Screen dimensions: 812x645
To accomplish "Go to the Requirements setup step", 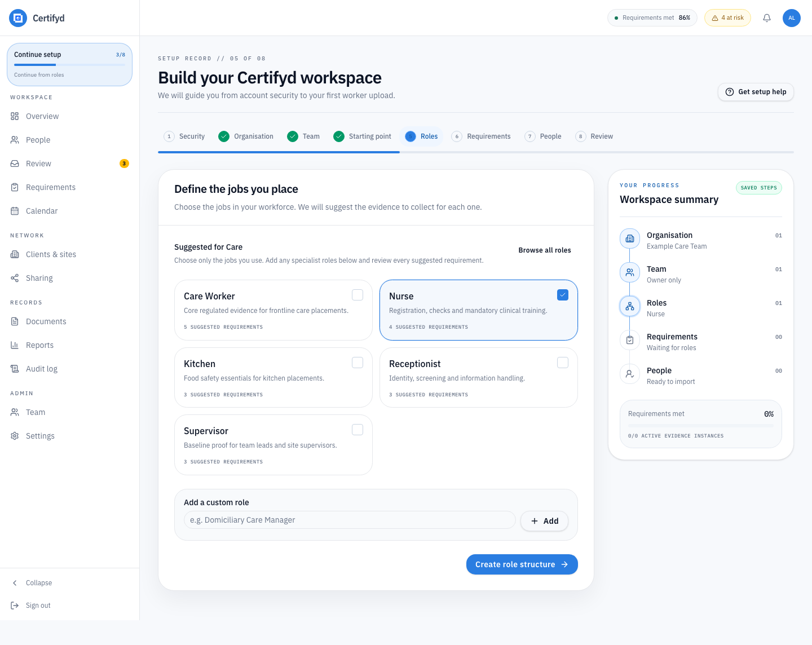I will [481, 136].
